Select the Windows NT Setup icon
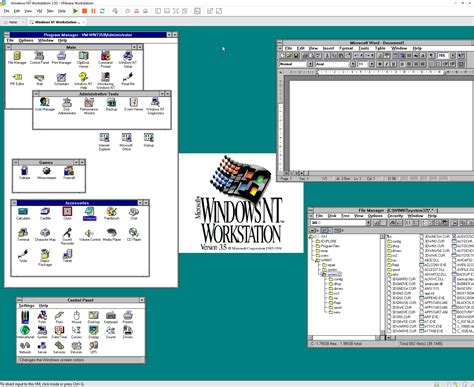This screenshot has height=387, width=474. [128, 59]
